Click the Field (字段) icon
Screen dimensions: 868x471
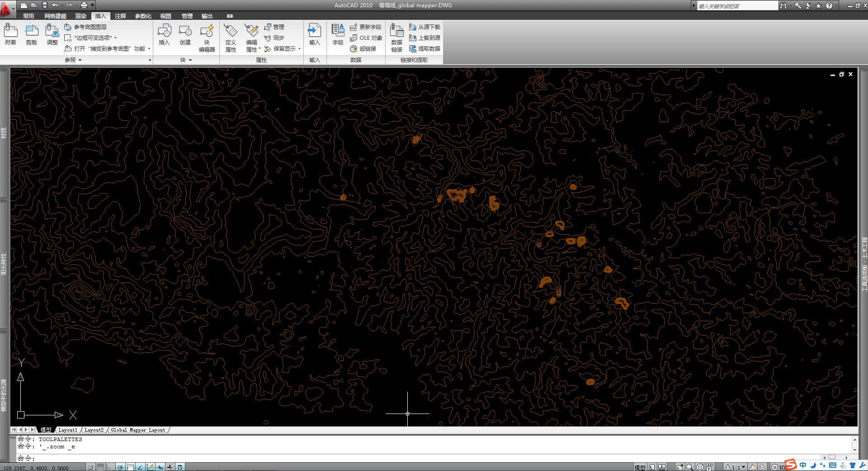tap(338, 35)
